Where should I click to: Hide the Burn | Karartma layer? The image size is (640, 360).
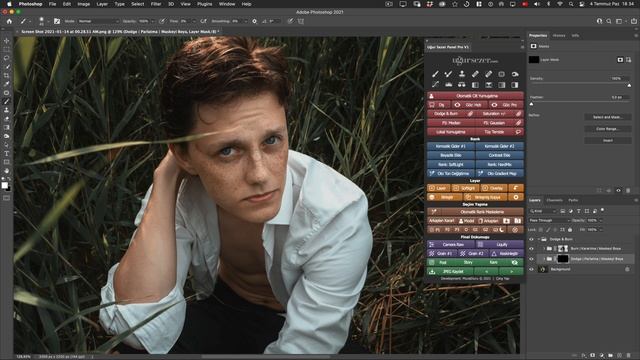click(x=531, y=248)
